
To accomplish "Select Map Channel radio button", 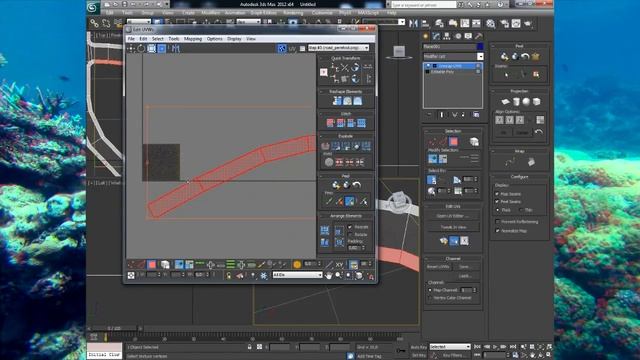I will pos(430,290).
